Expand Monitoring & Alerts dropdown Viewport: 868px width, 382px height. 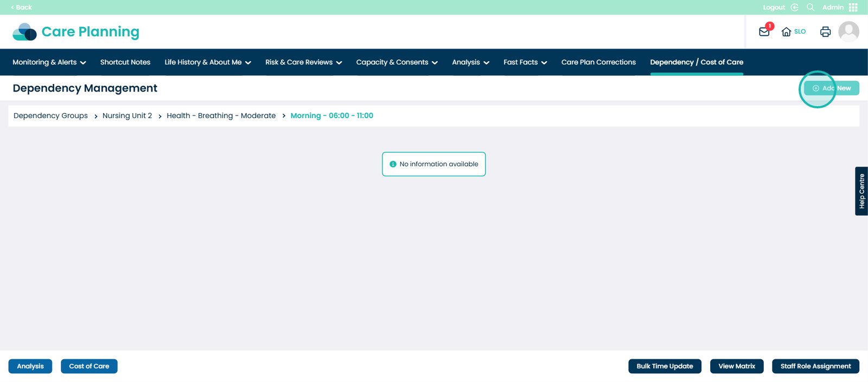[x=49, y=62]
